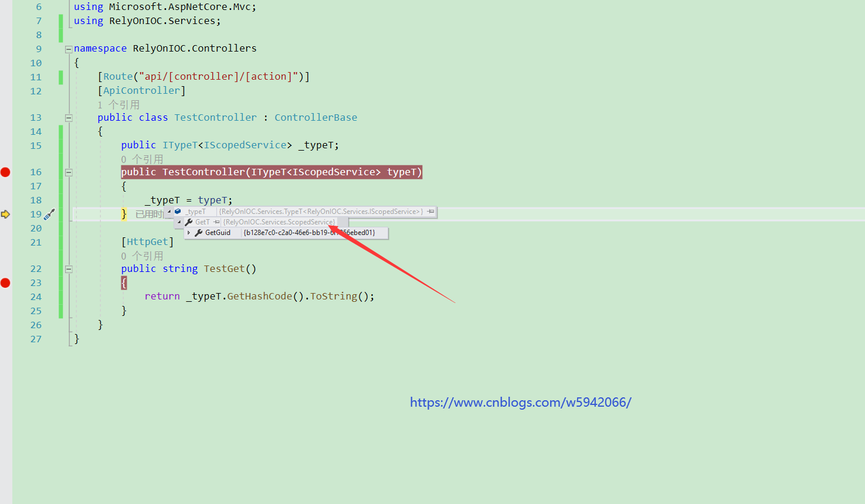The height and width of the screenshot is (504, 865).
Task: Collapse the _typeT datatip node
Action: 169,212
